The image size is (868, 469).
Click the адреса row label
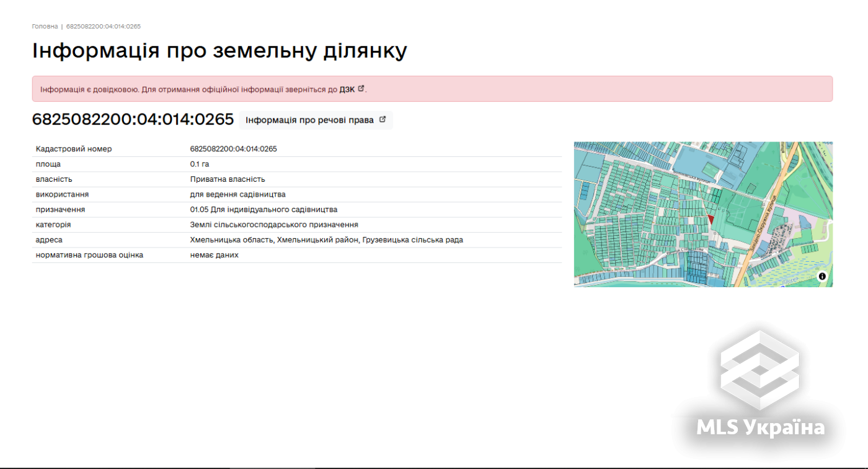(x=49, y=240)
